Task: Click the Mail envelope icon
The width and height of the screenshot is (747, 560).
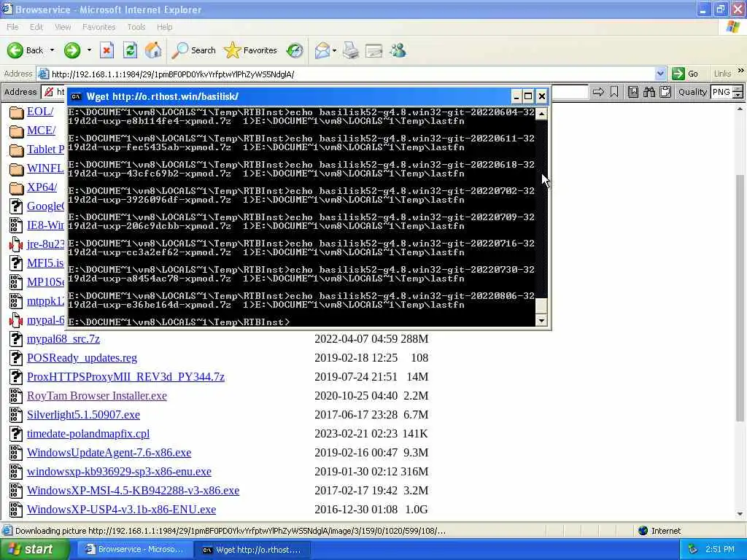Action: pos(322,50)
